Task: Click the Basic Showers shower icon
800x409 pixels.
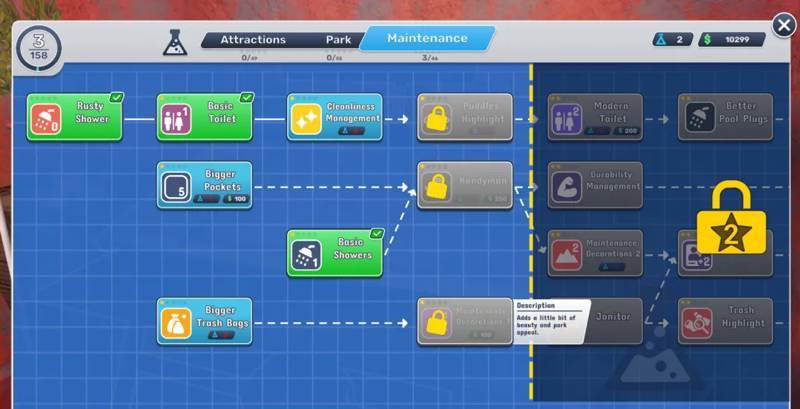Action: (x=306, y=255)
